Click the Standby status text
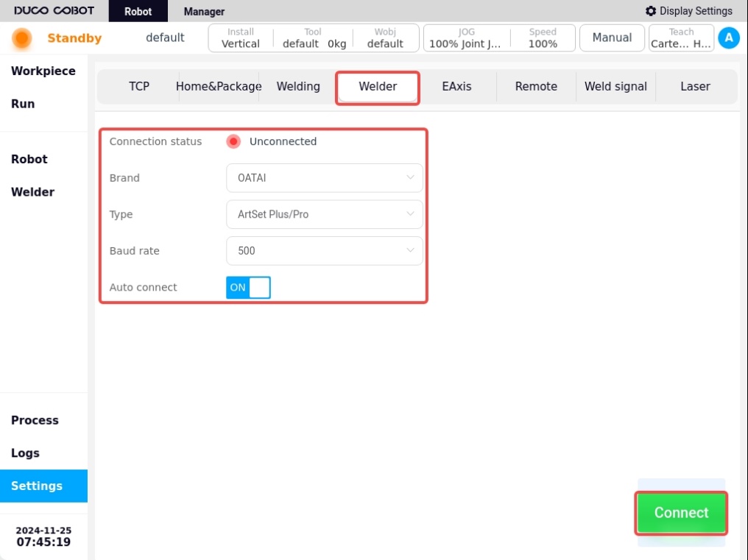Image resolution: width=748 pixels, height=560 pixels. [74, 38]
